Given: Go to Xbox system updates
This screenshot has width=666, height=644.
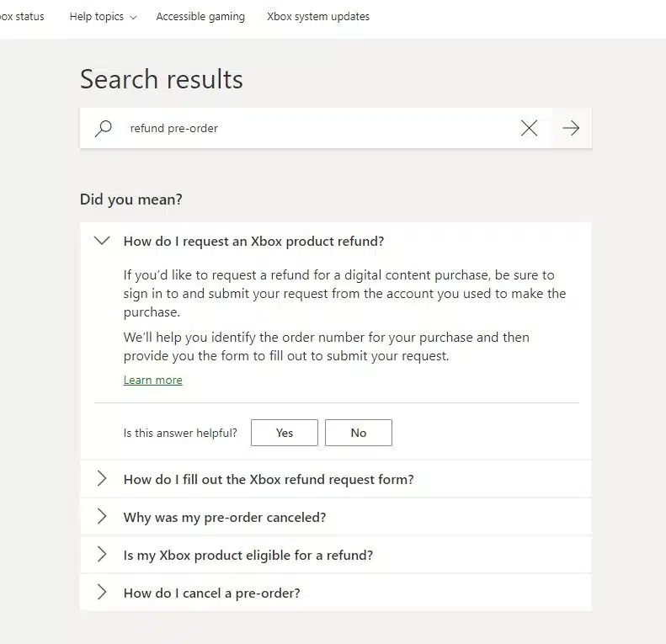Looking at the screenshot, I should pos(318,17).
